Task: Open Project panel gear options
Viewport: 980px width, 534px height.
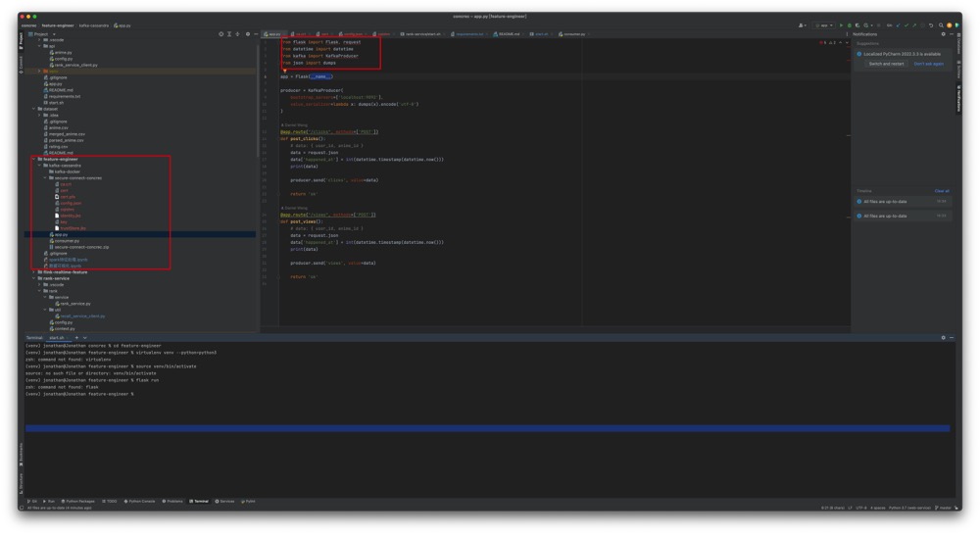Action: [248, 34]
